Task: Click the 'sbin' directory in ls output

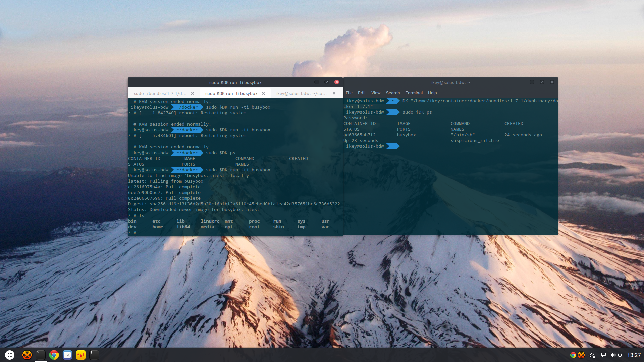Action: [x=278, y=227]
